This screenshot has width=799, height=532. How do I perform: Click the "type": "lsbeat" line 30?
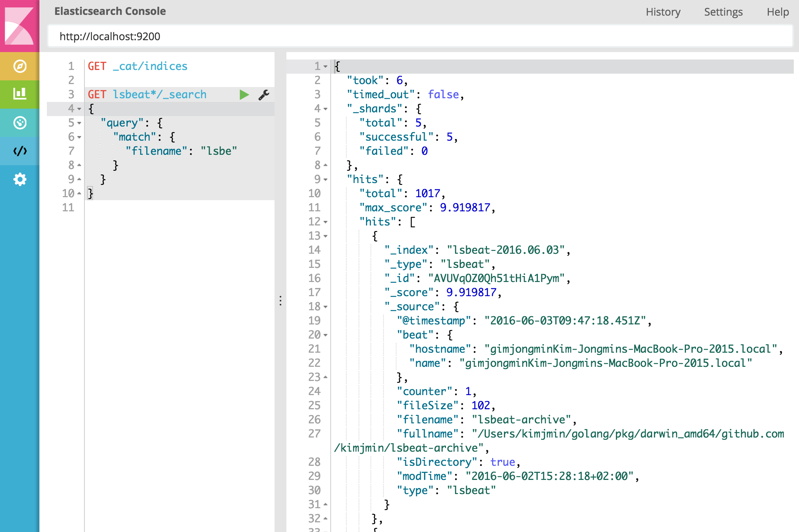tap(446, 490)
